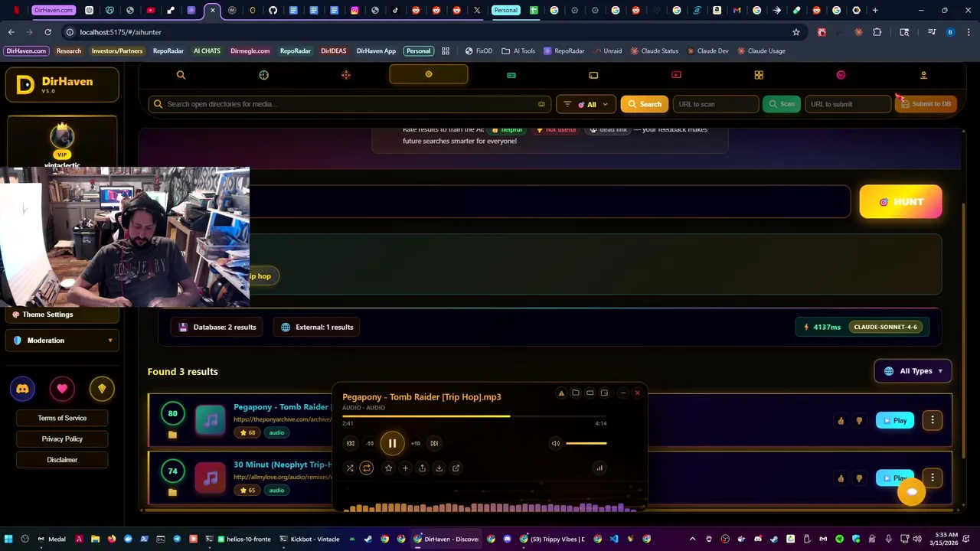Click the 68 star rating on Pegapony result
The image size is (980, 551).
click(x=247, y=433)
